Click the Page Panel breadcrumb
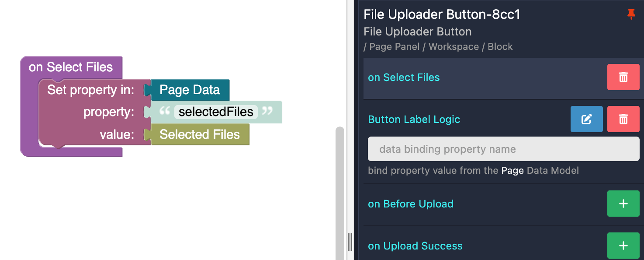The width and height of the screenshot is (644, 260). [394, 47]
